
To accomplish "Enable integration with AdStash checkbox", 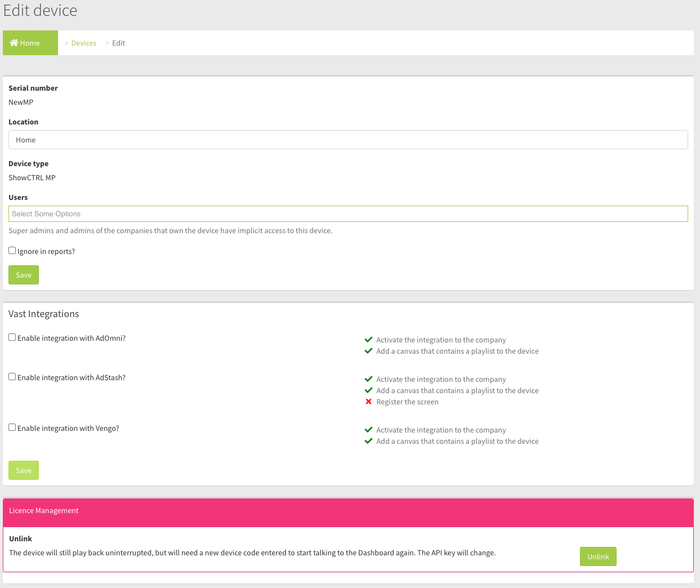I will point(12,377).
